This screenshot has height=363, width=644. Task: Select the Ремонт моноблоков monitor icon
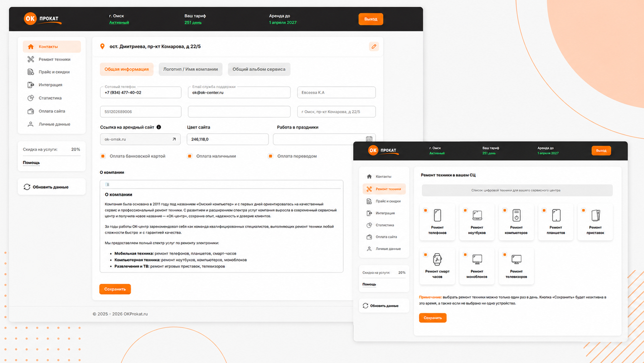click(477, 259)
